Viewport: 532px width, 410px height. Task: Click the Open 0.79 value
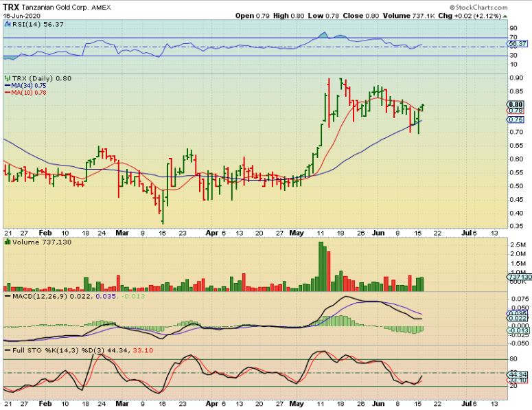[253, 16]
